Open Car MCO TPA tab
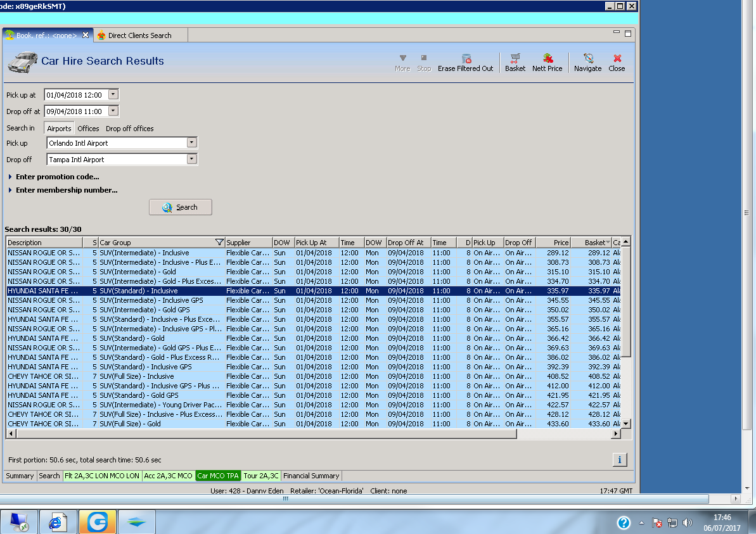This screenshot has height=534, width=756. point(218,476)
